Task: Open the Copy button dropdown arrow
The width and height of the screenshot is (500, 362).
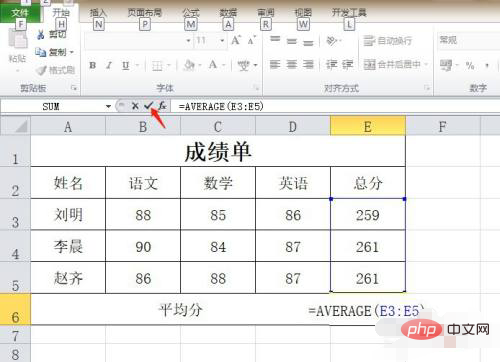Action: pos(72,52)
